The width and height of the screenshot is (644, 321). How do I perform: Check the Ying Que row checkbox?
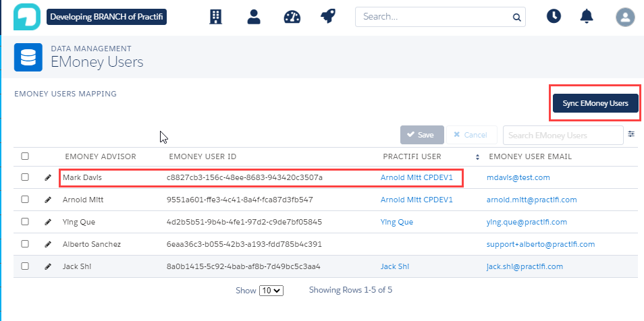click(x=25, y=221)
